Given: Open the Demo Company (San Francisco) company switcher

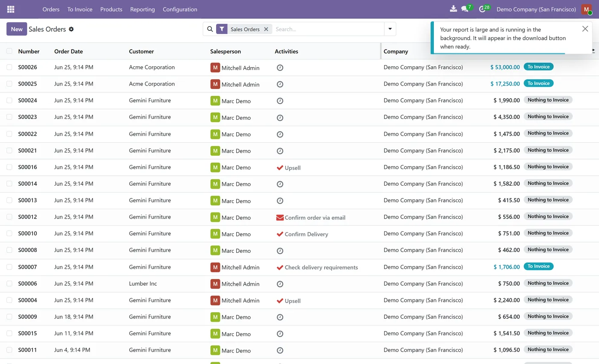Looking at the screenshot, I should pos(536,9).
